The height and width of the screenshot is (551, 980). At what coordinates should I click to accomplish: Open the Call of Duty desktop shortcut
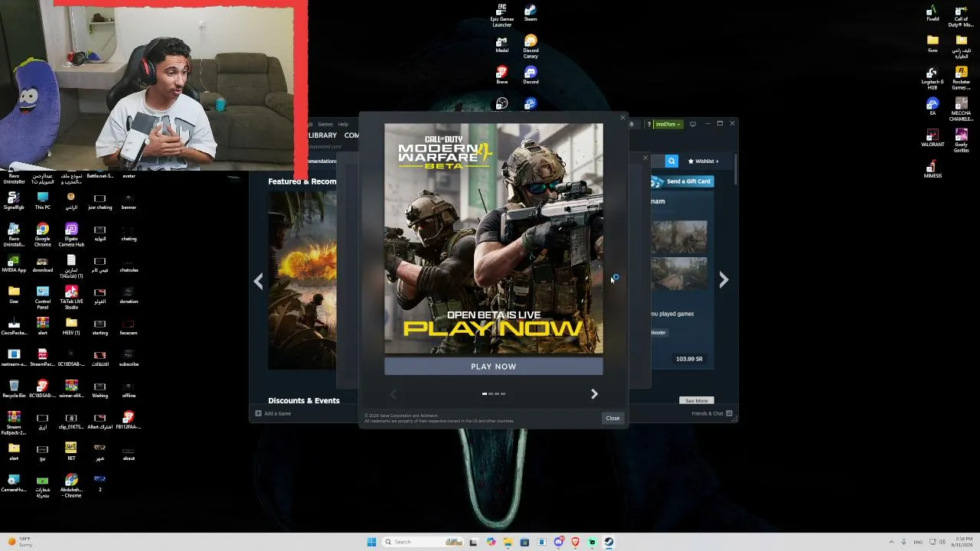point(961,15)
